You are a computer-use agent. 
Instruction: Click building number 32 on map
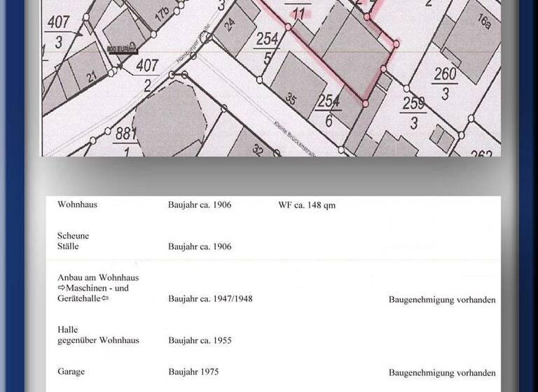(x=258, y=149)
